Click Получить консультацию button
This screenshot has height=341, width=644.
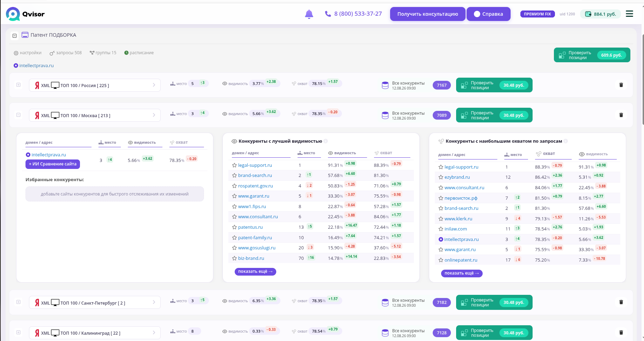pos(428,14)
